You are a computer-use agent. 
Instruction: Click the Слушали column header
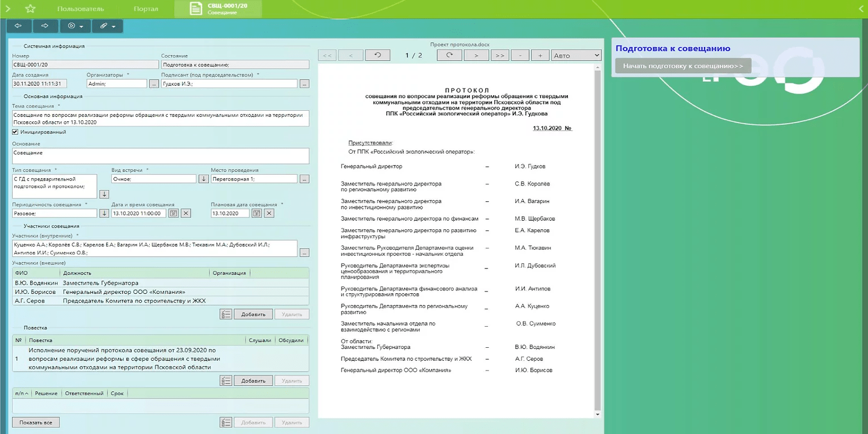[x=260, y=340]
